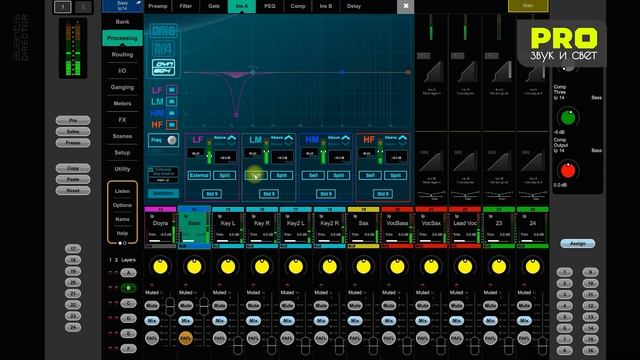The image size is (640, 360).
Task: Click the LF band node on the EQ graph
Action: (x=236, y=116)
